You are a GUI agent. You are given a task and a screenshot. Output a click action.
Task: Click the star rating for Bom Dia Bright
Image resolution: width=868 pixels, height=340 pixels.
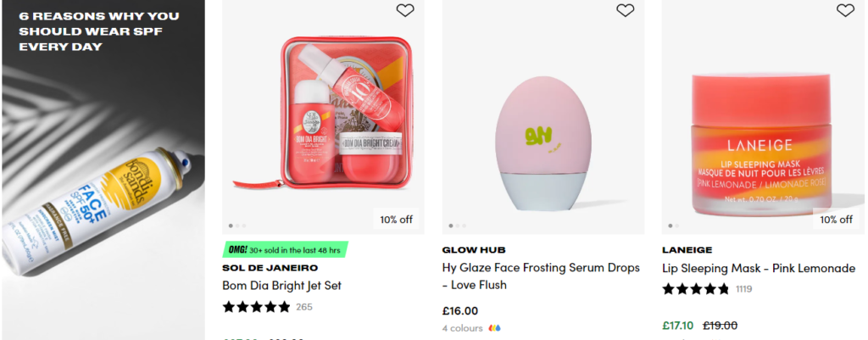tap(257, 306)
